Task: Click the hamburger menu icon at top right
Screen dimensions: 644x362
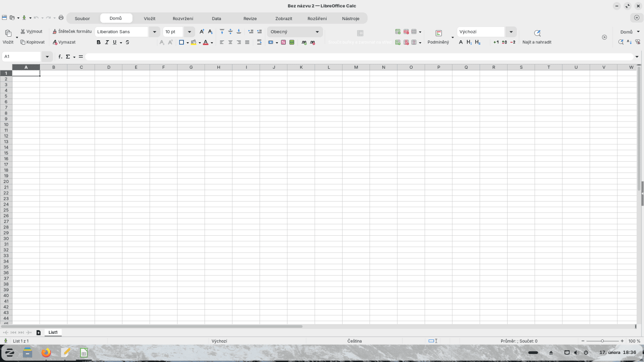Action: tap(636, 18)
